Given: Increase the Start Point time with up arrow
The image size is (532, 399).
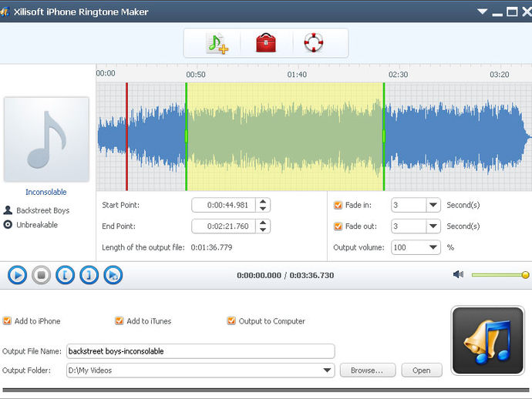Looking at the screenshot, I should [x=263, y=202].
